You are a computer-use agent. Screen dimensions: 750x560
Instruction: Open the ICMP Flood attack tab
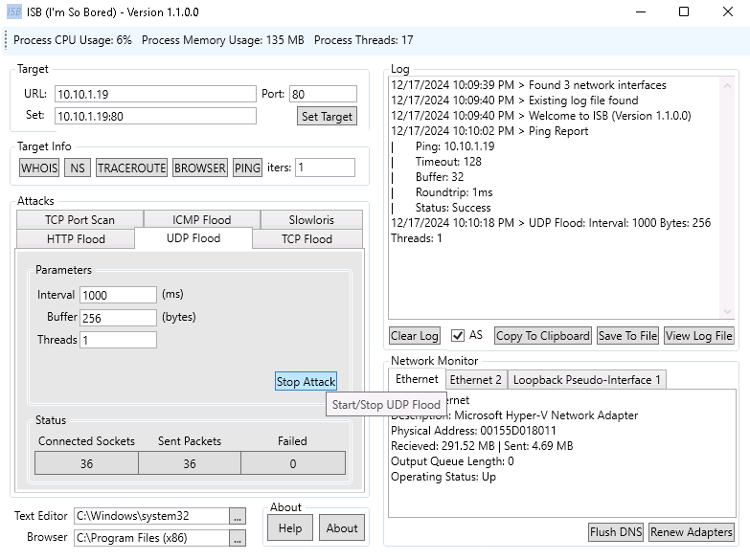coord(201,219)
